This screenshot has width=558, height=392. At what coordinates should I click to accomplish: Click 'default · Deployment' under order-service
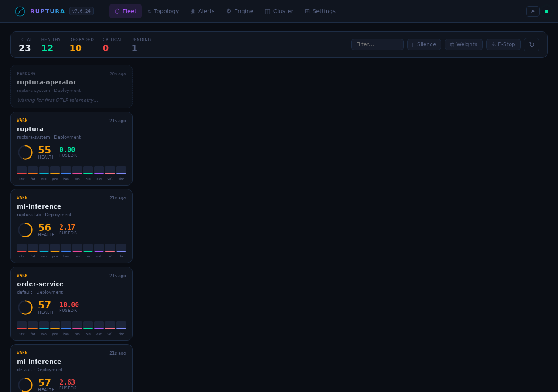40,292
